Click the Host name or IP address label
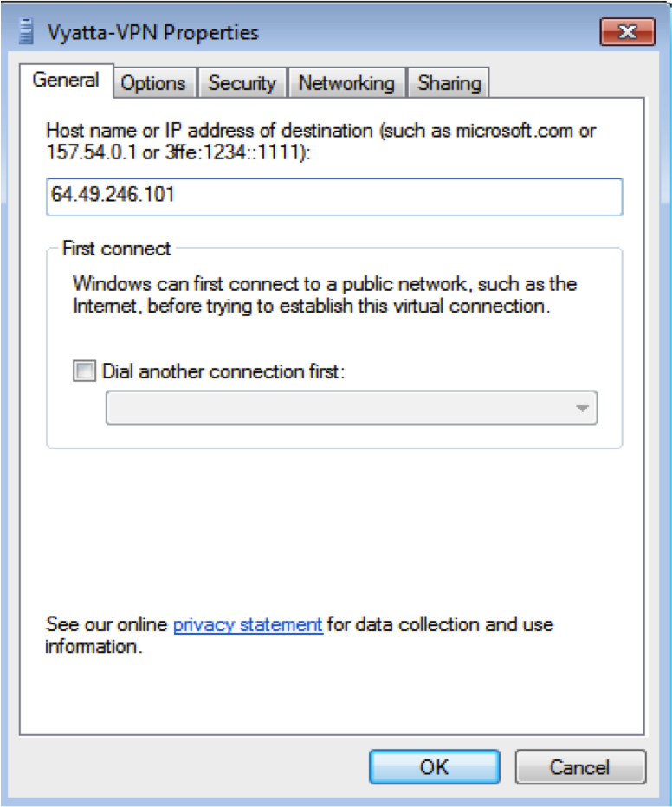The height and width of the screenshot is (807, 672). [320, 141]
